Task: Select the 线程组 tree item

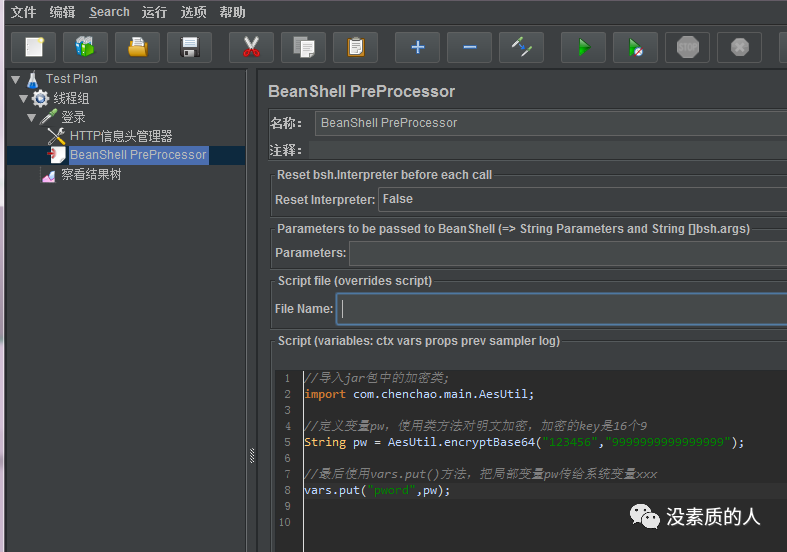Action: point(71,98)
